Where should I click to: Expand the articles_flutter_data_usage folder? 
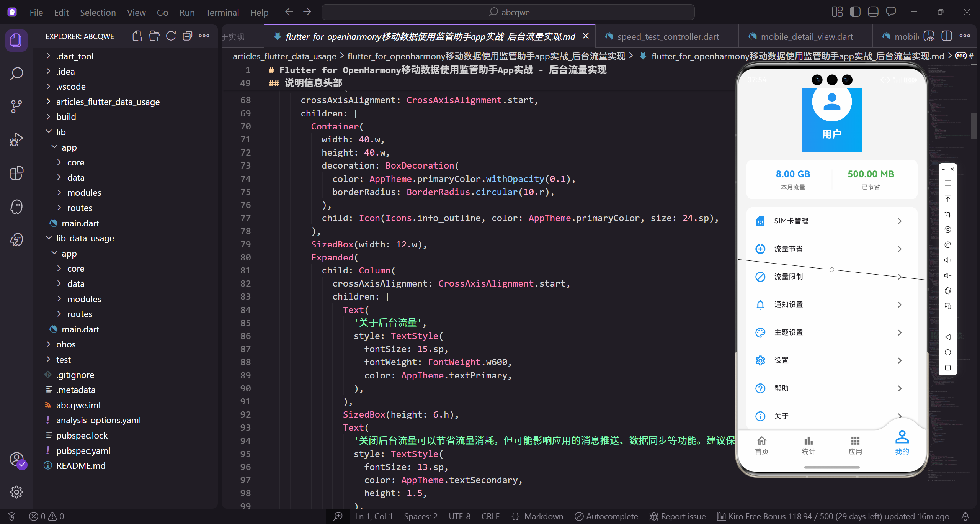pos(108,102)
